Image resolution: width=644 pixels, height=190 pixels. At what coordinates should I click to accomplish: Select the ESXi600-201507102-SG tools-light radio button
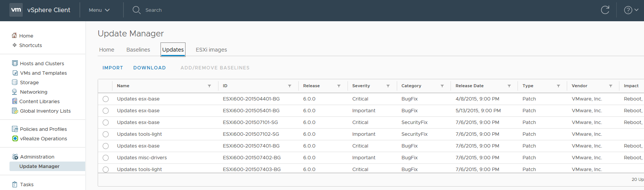[106, 134]
